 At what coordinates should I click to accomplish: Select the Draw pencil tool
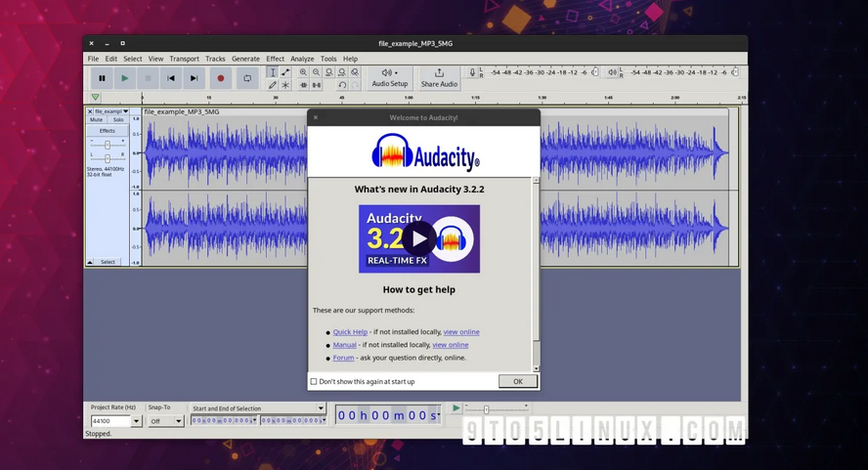273,85
